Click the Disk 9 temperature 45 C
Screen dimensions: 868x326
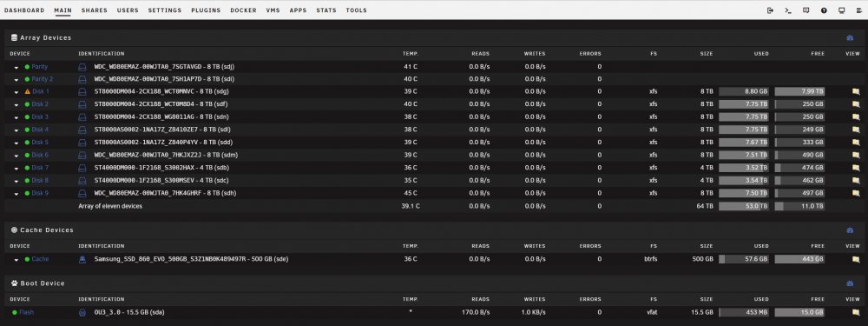[x=411, y=194]
